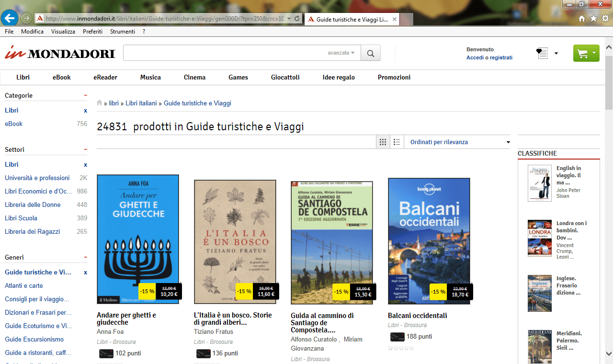Rate Balcani occidentali with the first star
Viewport: 613px width, 364px height.
[390, 348]
